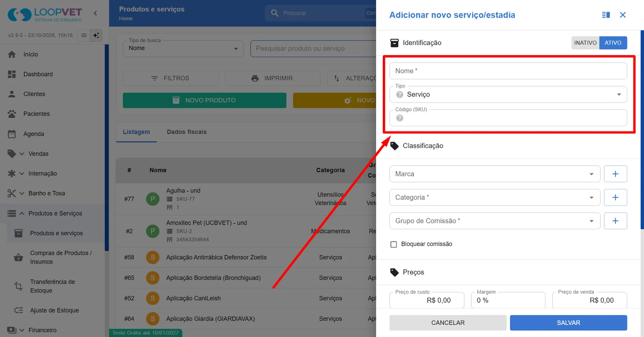
Task: Go to Clientes in the sidebar
Action: [34, 94]
